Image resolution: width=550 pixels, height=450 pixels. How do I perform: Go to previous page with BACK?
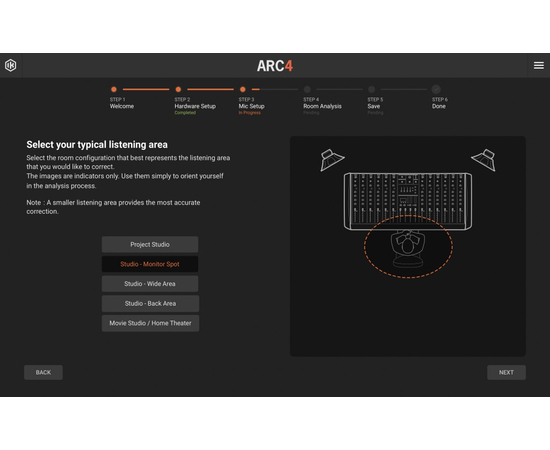coord(43,372)
